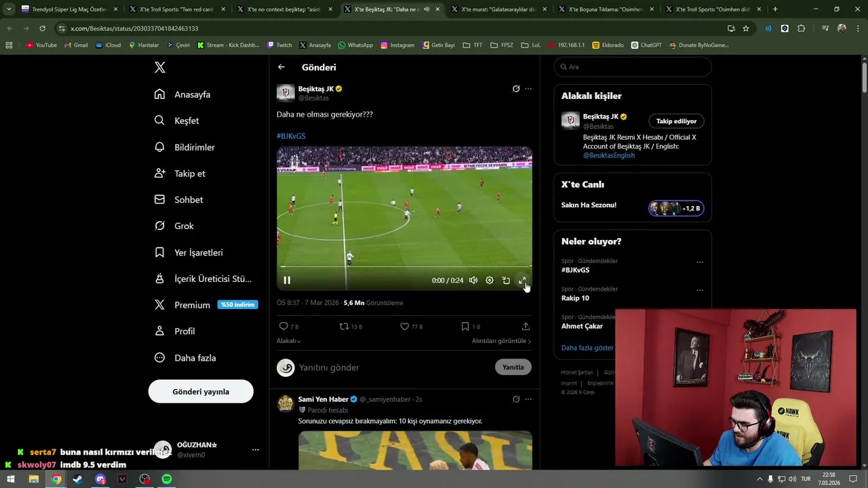Switch to murat Galatasaraylılar tab
Viewport: 868px width, 488px height.
[x=497, y=9]
